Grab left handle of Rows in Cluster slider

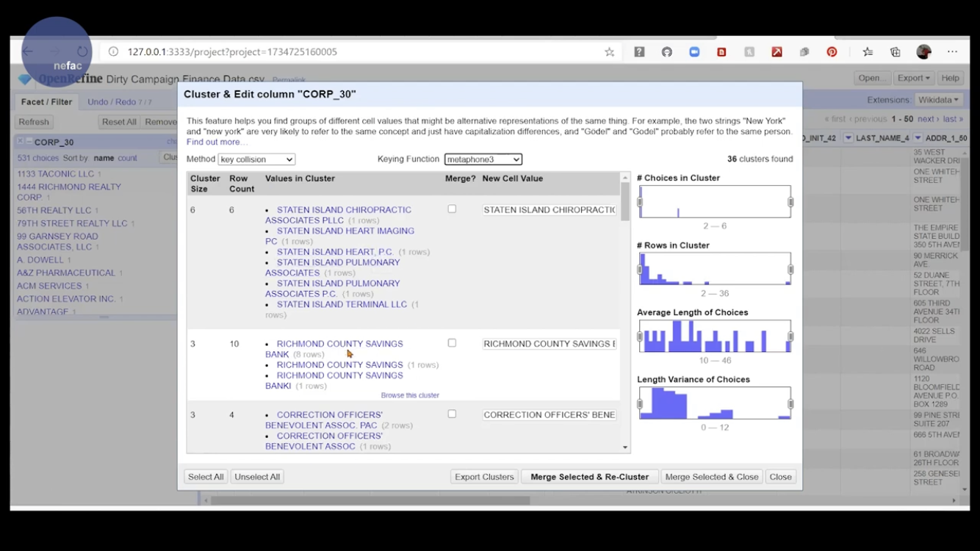coord(640,270)
